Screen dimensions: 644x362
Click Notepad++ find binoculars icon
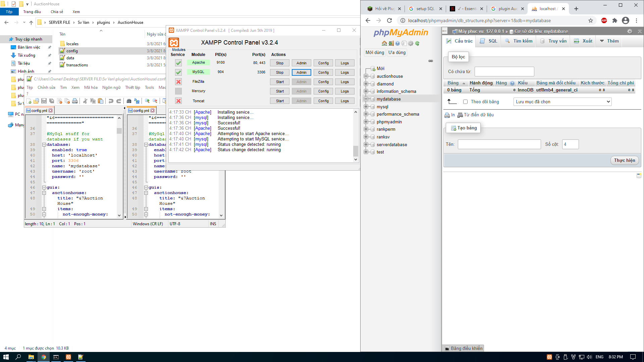[x=129, y=101]
